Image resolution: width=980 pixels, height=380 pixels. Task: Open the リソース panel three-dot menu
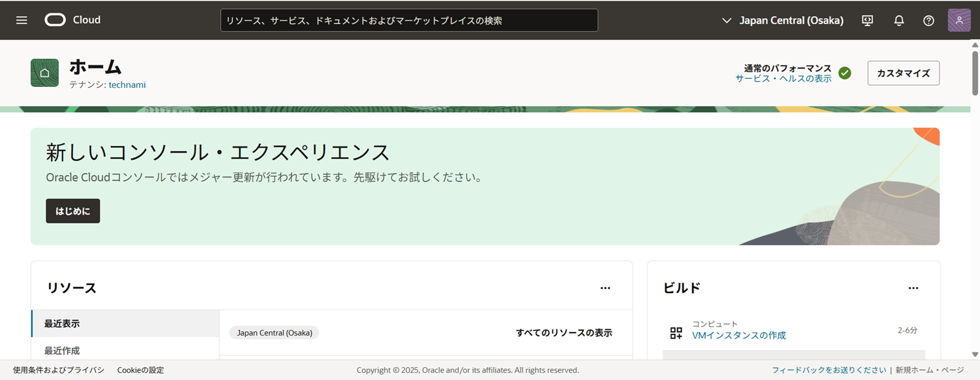pyautogui.click(x=605, y=288)
